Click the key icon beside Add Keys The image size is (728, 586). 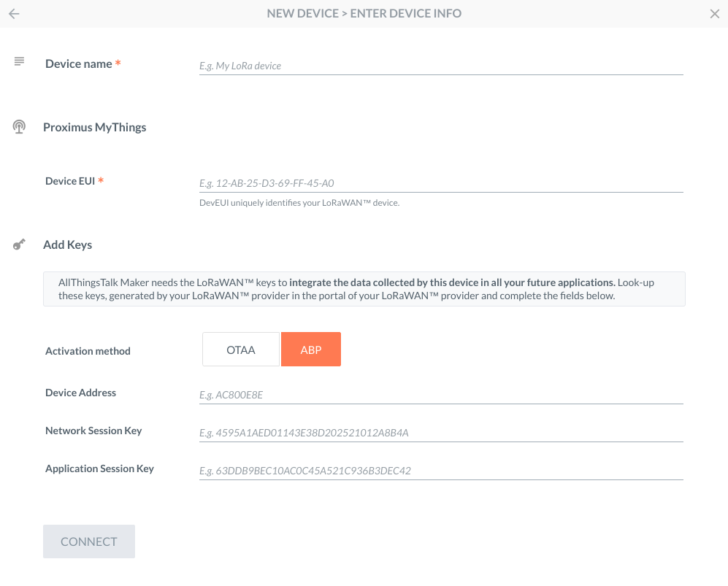(x=20, y=244)
